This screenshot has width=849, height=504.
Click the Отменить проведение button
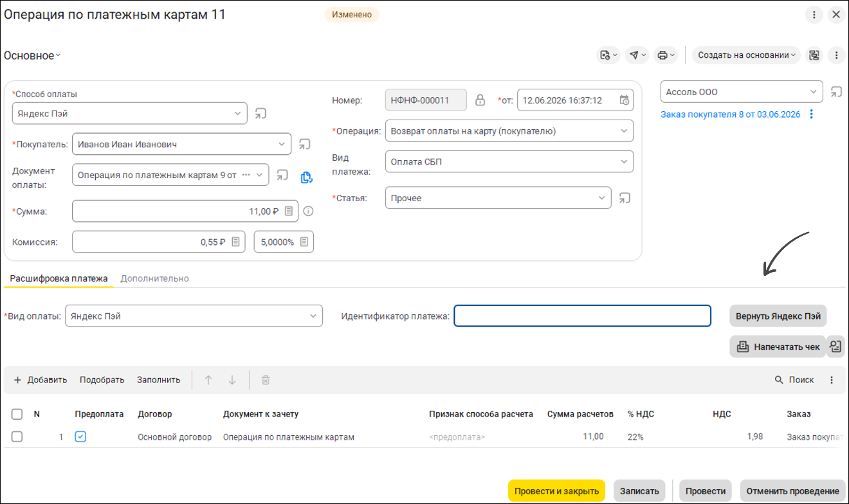[x=793, y=491]
